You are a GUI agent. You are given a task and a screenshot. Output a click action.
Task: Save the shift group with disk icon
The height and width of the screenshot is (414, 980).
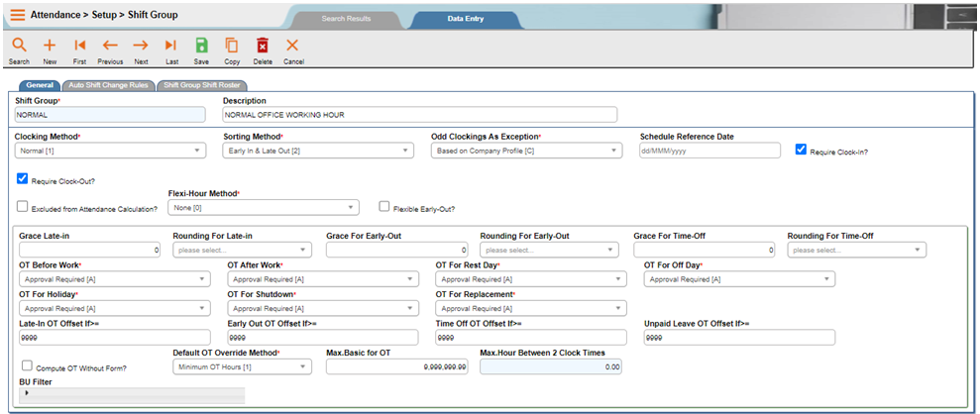click(201, 46)
